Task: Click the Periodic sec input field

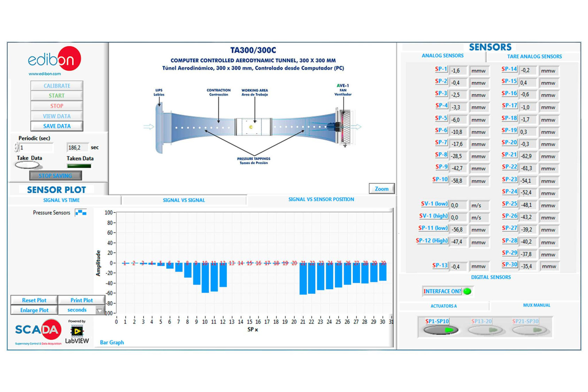Action: [36, 148]
